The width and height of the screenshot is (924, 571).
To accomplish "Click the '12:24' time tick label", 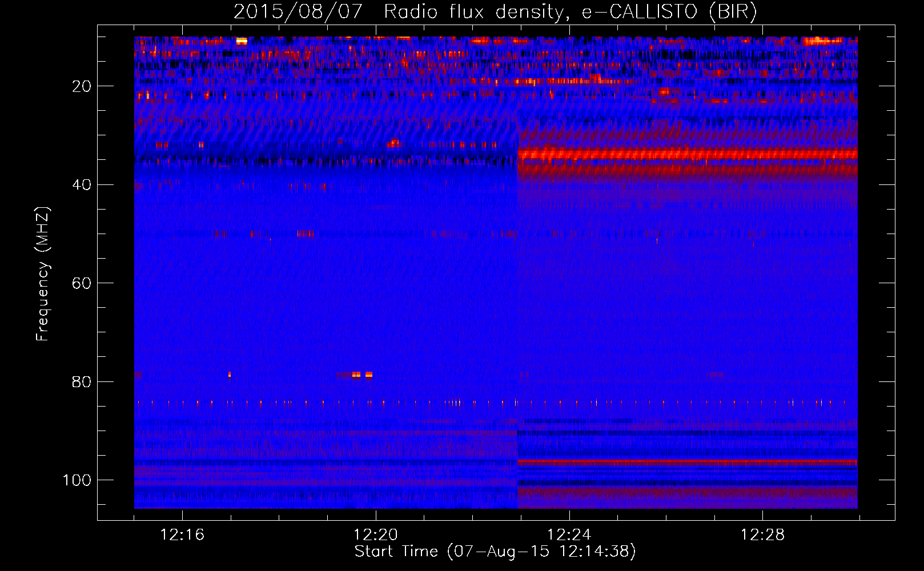I will click(569, 535).
